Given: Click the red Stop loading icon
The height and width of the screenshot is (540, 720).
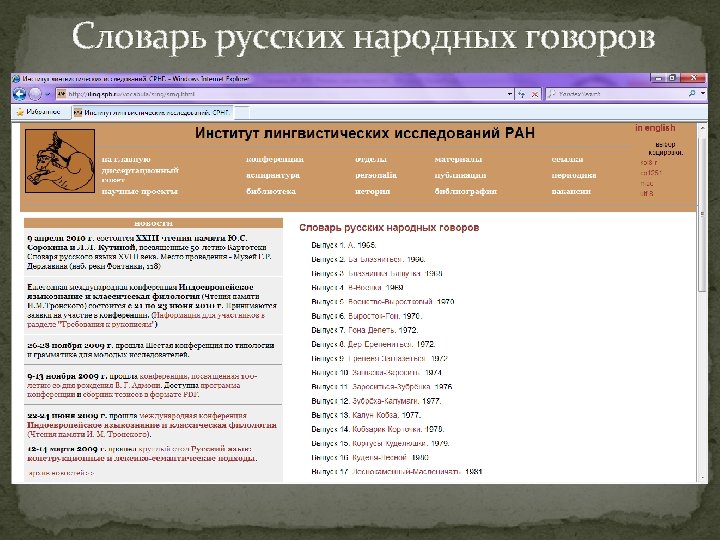Looking at the screenshot, I should [x=534, y=94].
